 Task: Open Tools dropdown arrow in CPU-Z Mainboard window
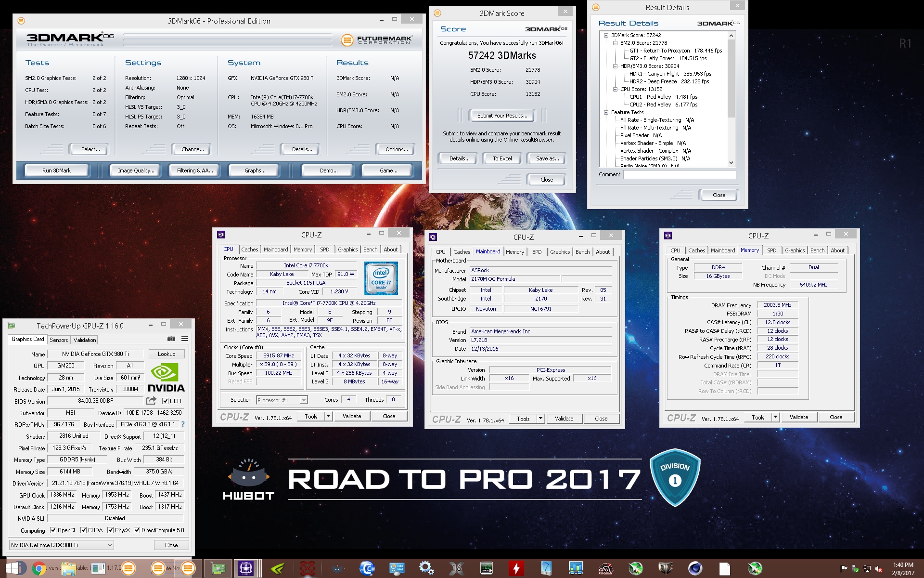point(540,419)
